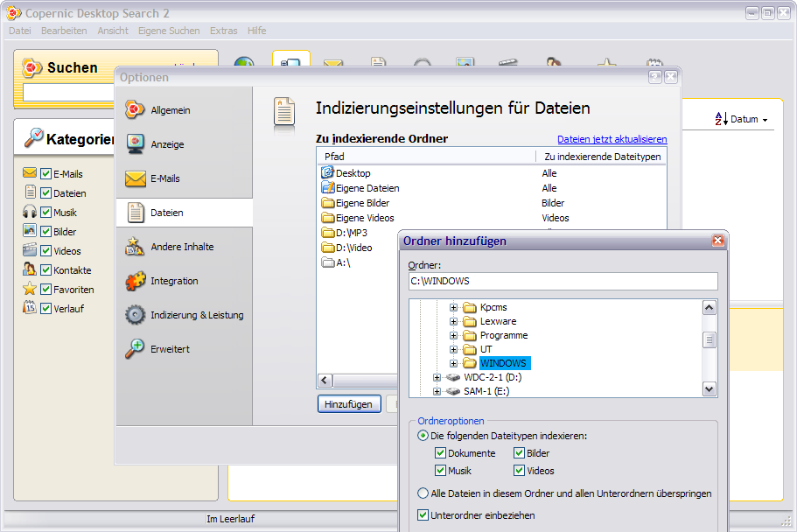Click Dateien document icon in Kategorien
This screenshot has width=797, height=532.
31,192
